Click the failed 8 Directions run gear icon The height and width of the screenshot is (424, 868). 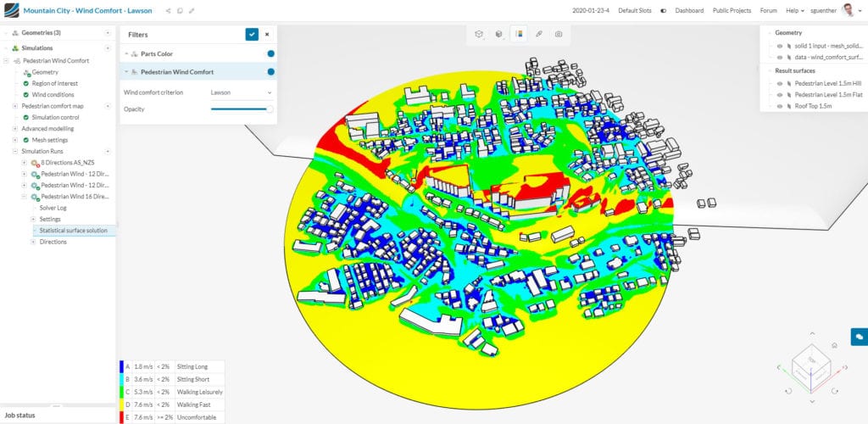(x=34, y=163)
